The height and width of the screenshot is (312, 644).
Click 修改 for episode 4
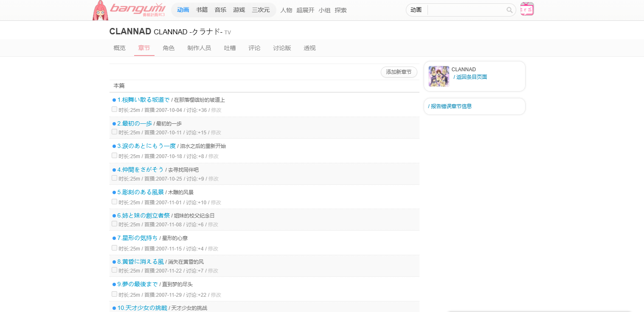pyautogui.click(x=213, y=179)
